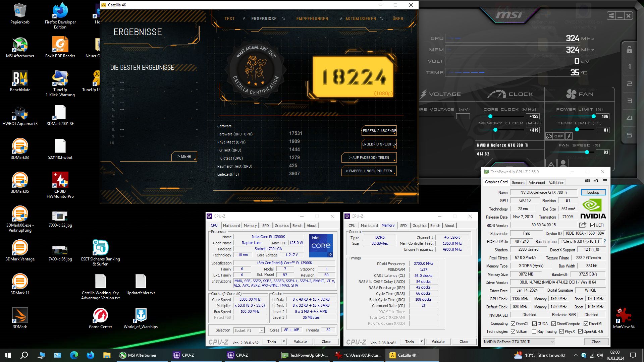Open the 3DMark03 desktop icon
644x362 pixels.
pyautogui.click(x=20, y=149)
